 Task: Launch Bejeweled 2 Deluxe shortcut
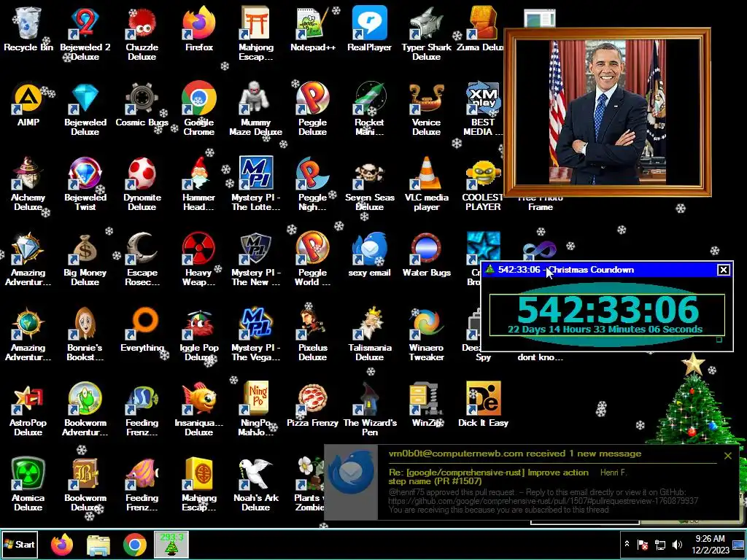pos(85,32)
